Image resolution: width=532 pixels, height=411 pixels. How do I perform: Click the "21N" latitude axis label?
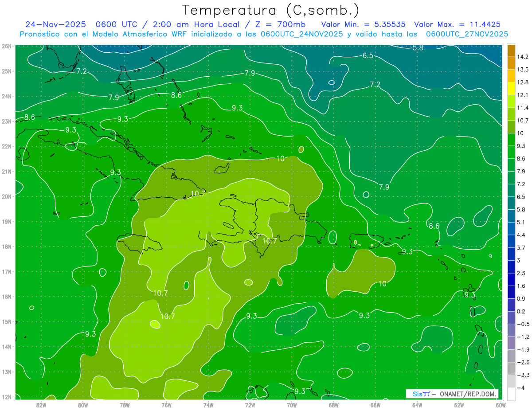point(7,172)
